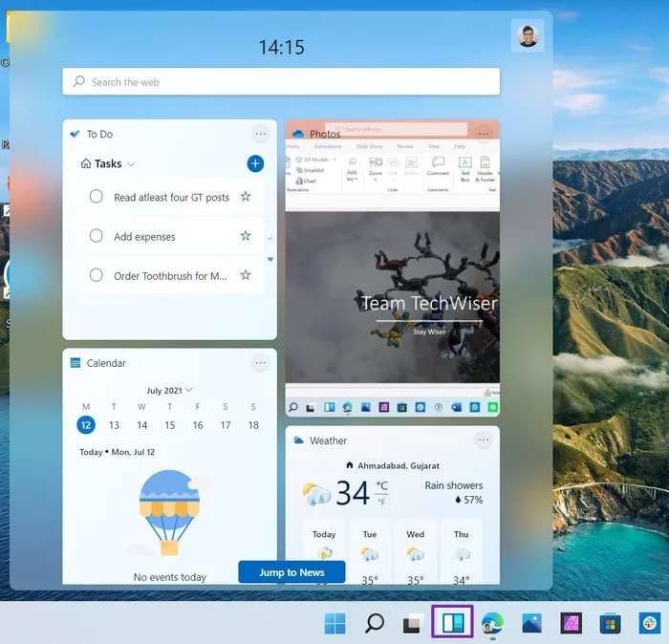Select date 15 in the calendar
This screenshot has height=644, width=669.
pyautogui.click(x=169, y=425)
